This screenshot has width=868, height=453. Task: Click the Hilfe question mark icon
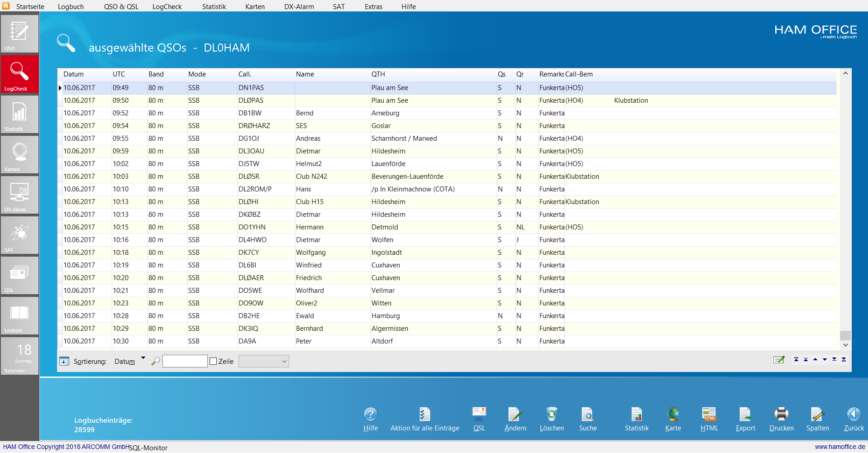(370, 414)
